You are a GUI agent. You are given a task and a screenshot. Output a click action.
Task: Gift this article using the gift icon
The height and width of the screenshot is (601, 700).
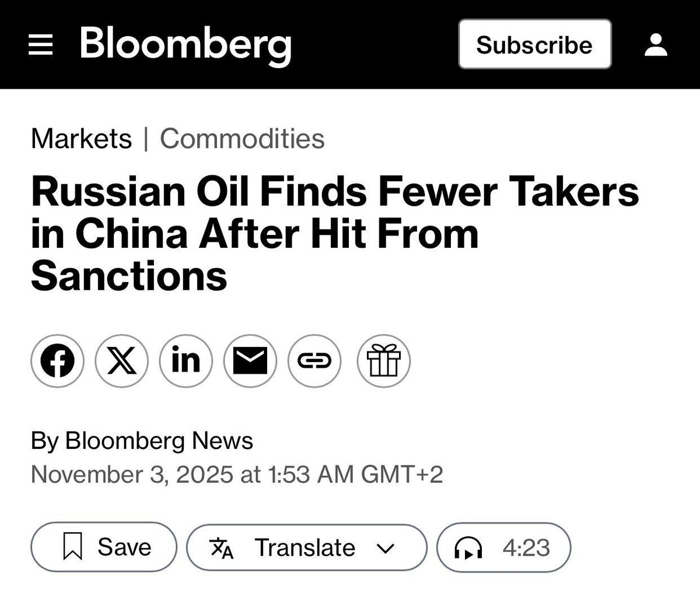(383, 361)
